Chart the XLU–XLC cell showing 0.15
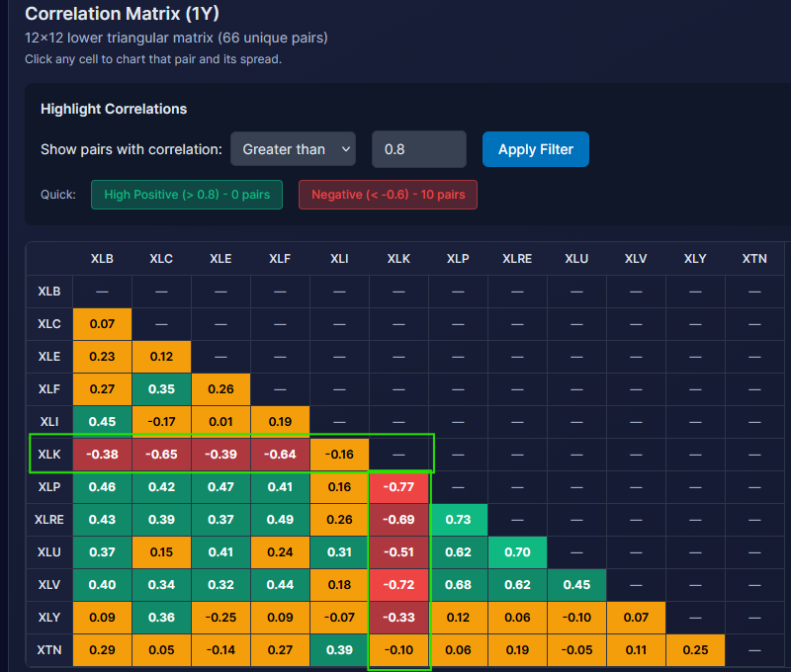Image resolution: width=791 pixels, height=672 pixels. point(161,552)
